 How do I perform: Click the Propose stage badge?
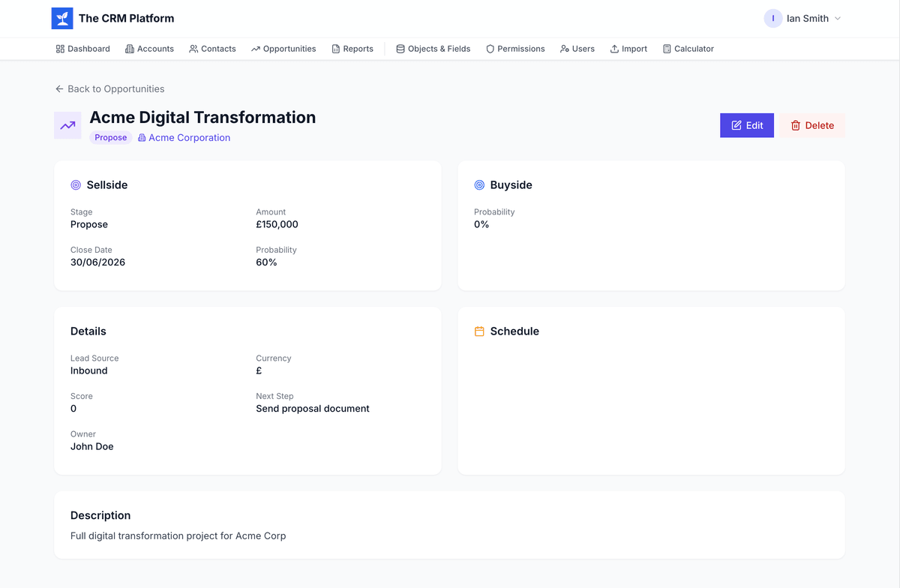pos(111,138)
